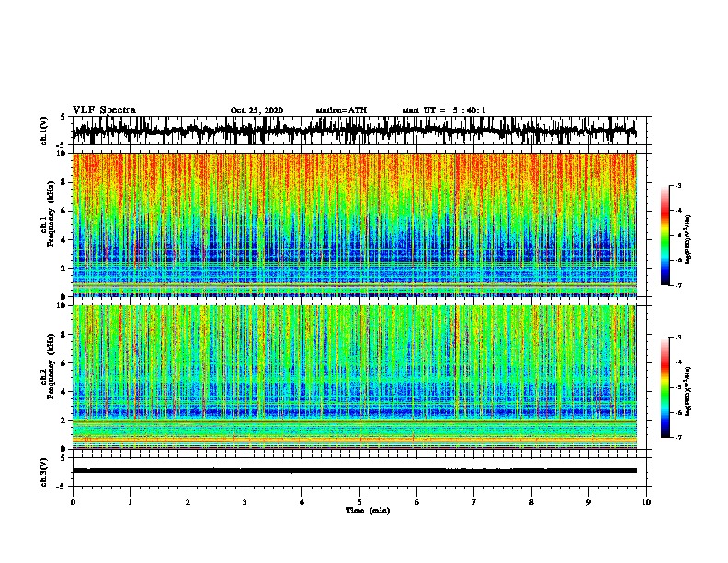Screen dimensions: 728x563
Task: Click the ch.2 spectrogram panel
Action: 355,377
